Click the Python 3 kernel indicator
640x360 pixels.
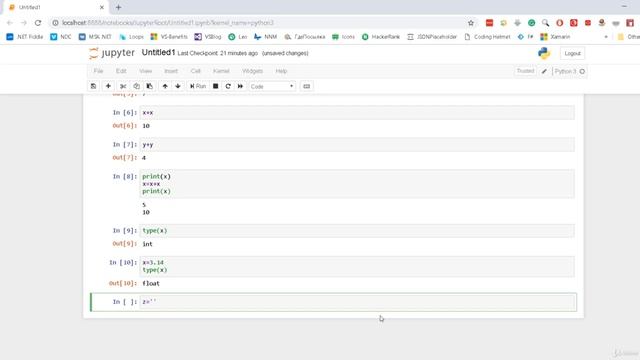pyautogui.click(x=565, y=71)
